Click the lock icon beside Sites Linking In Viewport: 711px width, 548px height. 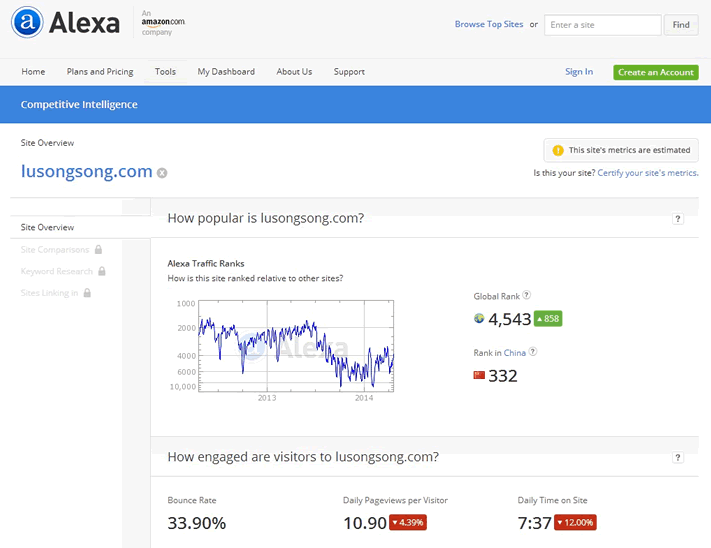pyautogui.click(x=87, y=293)
